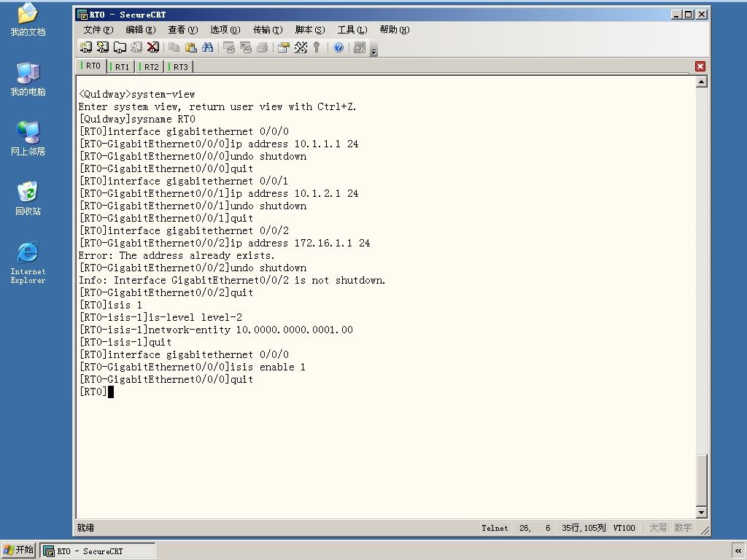Click the greyed-out Reconnect icon
This screenshot has height=560, width=747.
pyautogui.click(x=136, y=47)
